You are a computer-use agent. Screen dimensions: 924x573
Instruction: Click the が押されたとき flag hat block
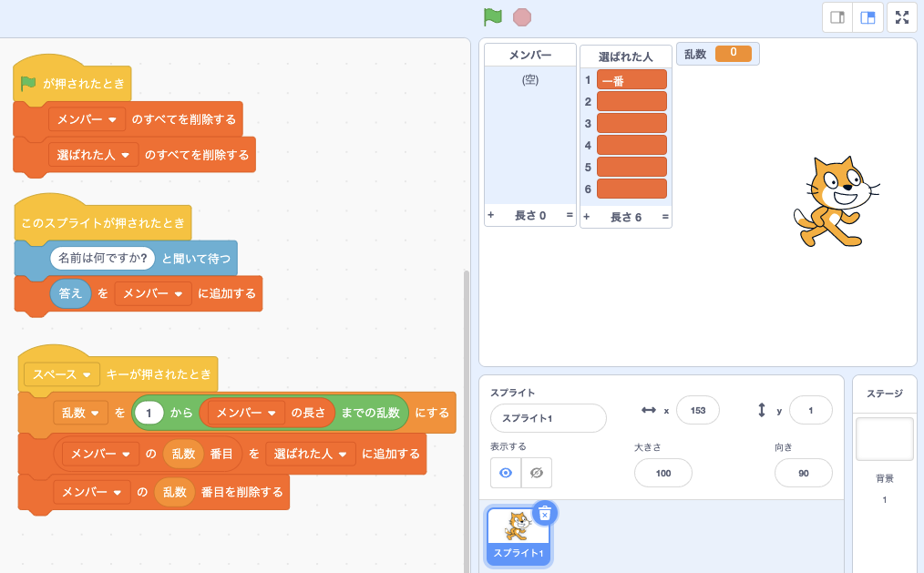pyautogui.click(x=72, y=83)
